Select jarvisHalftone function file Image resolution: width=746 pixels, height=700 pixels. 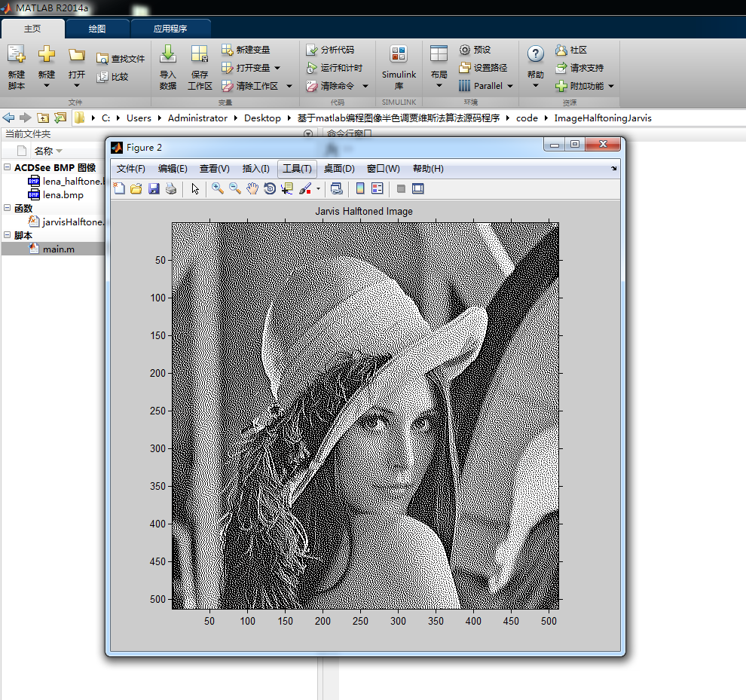point(66,222)
